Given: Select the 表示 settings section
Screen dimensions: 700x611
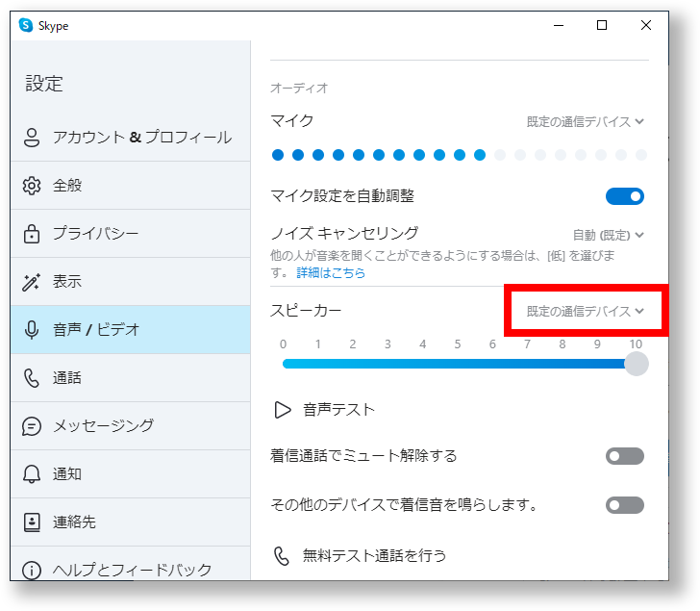Looking at the screenshot, I should click(131, 282).
